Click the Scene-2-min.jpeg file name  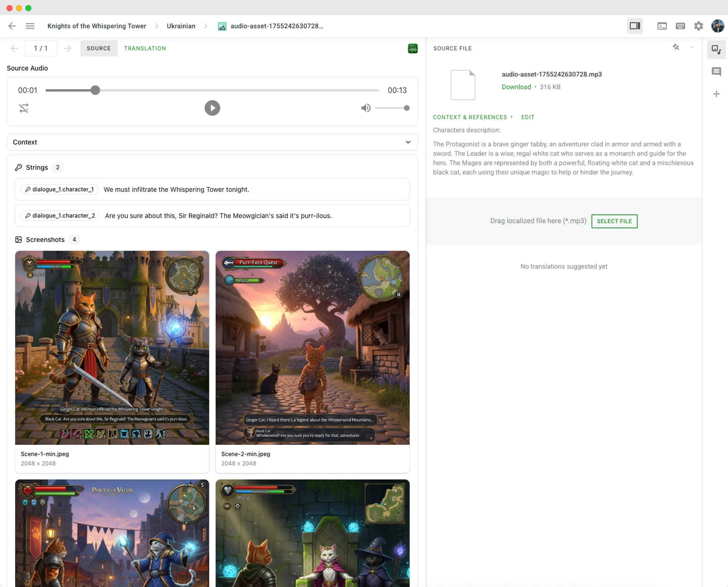coord(246,454)
